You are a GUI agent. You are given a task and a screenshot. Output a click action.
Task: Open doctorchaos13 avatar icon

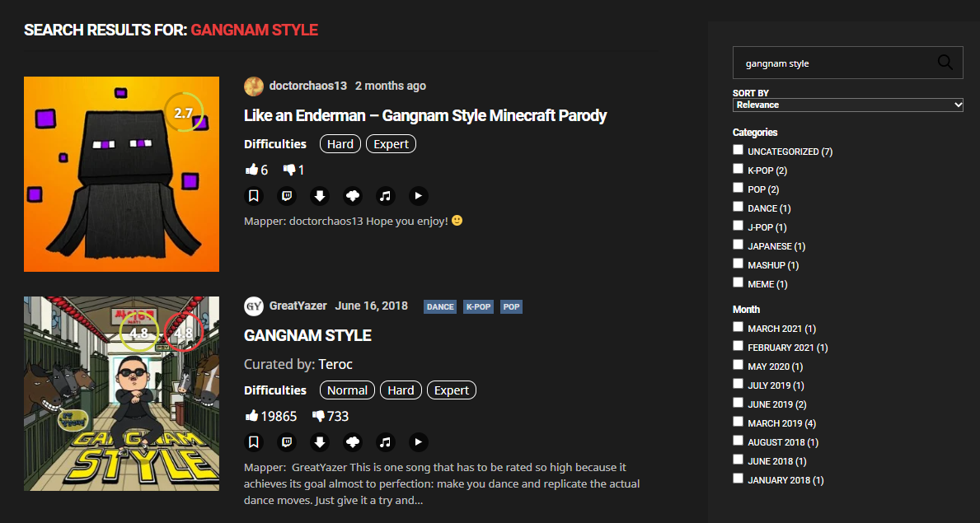point(254,86)
